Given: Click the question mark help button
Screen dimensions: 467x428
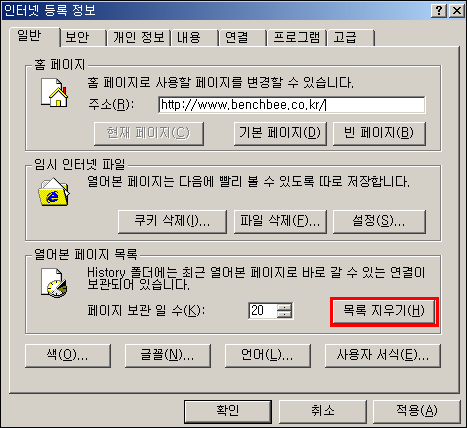Looking at the screenshot, I should point(439,11).
